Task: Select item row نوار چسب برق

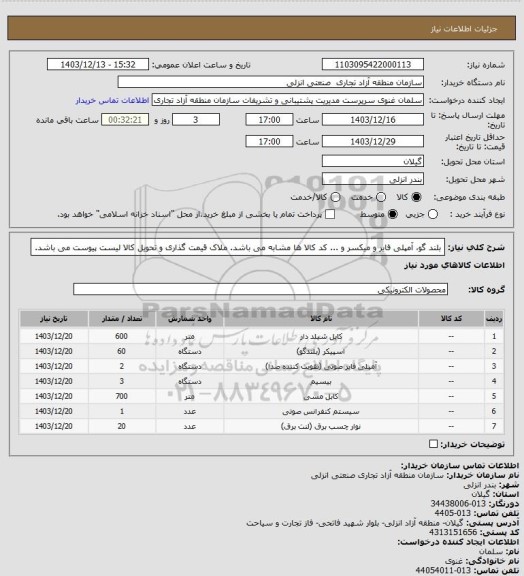Action: point(262,426)
